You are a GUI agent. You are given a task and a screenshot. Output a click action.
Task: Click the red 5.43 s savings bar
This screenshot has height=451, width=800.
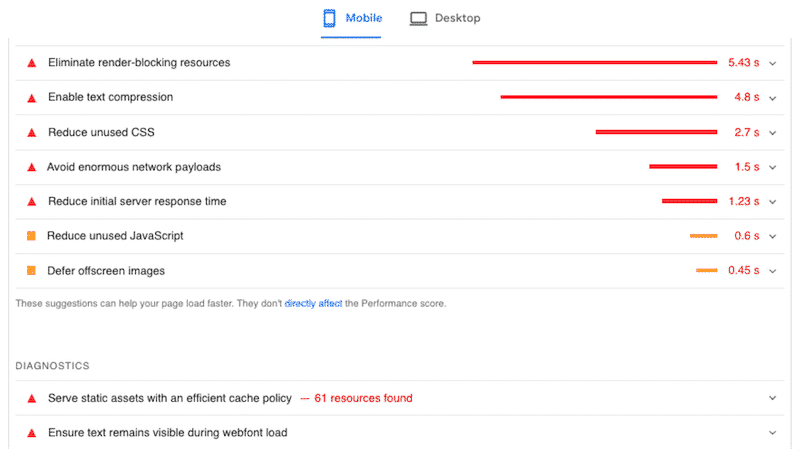pyautogui.click(x=594, y=63)
